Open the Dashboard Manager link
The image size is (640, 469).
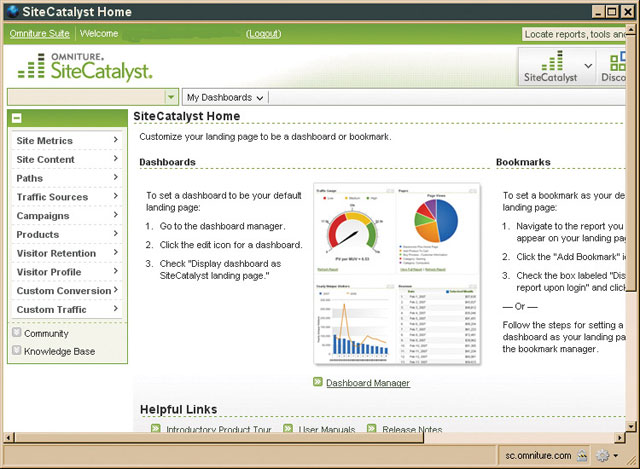point(368,383)
